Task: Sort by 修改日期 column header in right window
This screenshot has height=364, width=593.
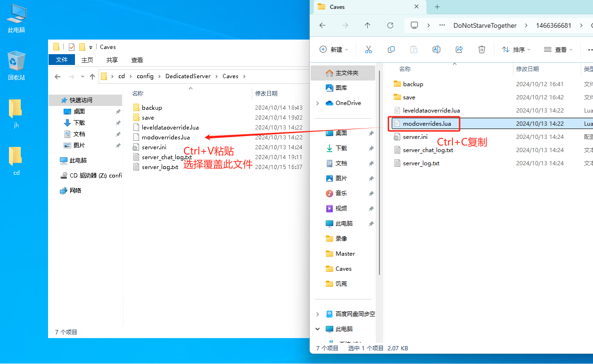Action: coord(527,69)
